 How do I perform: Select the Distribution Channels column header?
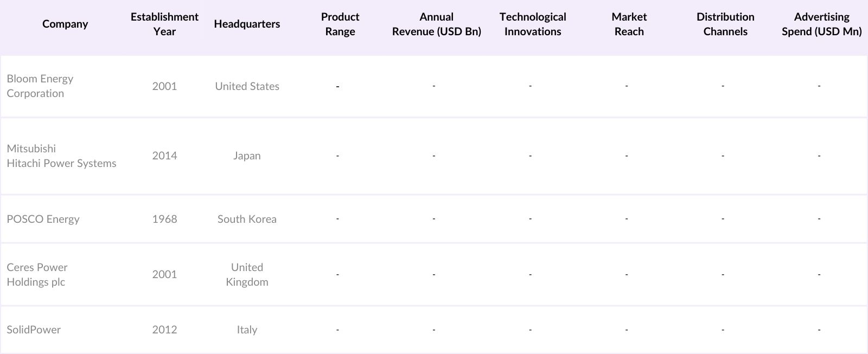click(725, 24)
